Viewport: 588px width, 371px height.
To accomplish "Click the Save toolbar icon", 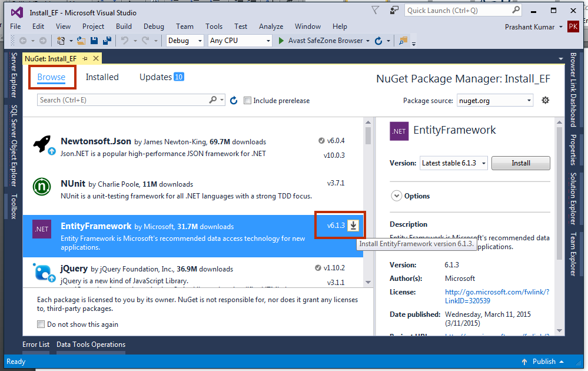I will point(94,41).
